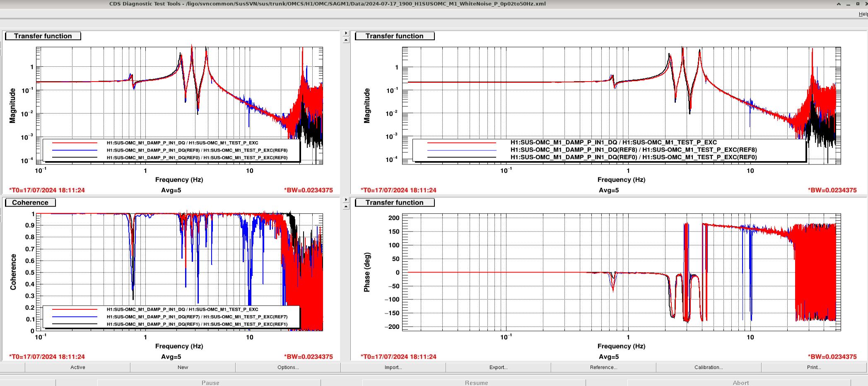Click the up arrow beside the Phase plot
This screenshot has width=868, height=386.
click(346, 207)
